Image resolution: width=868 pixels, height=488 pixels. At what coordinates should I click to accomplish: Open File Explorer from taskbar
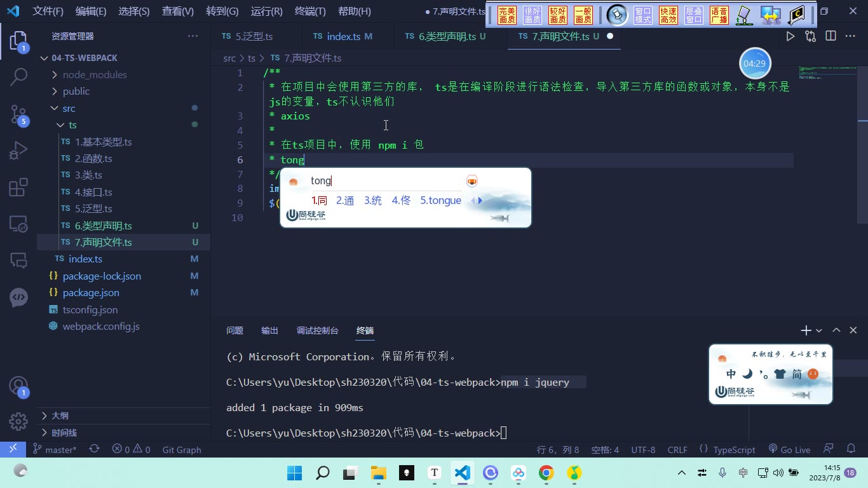tap(378, 473)
